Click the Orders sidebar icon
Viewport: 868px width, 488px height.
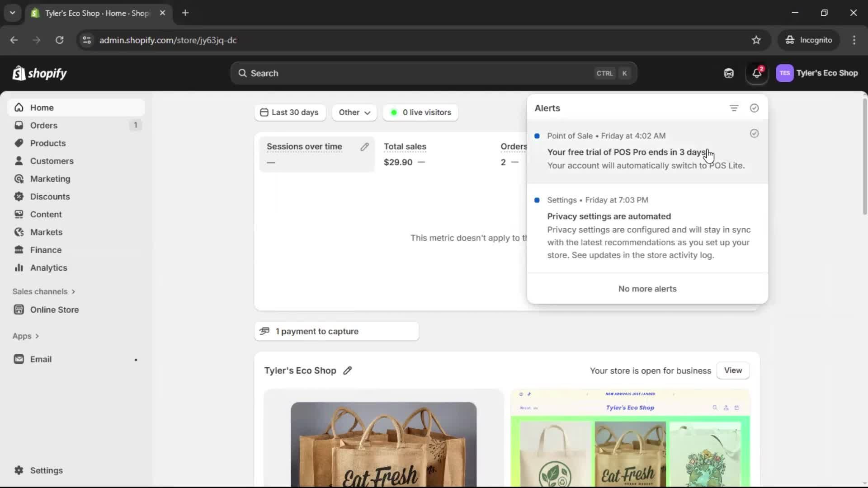[x=19, y=125]
